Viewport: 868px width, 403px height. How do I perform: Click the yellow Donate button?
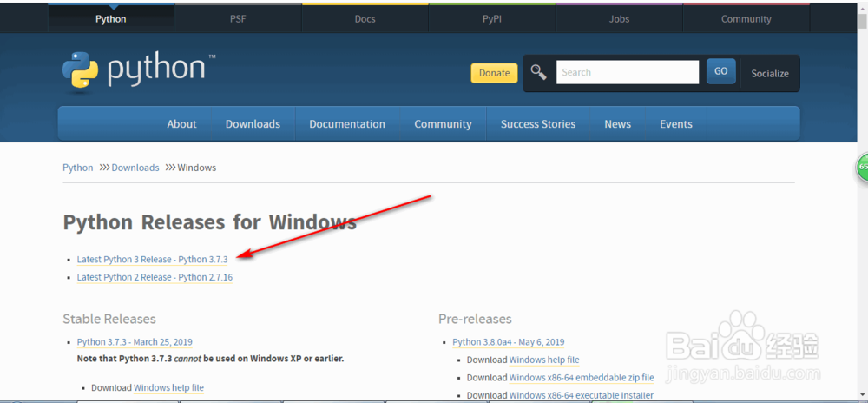[495, 73]
